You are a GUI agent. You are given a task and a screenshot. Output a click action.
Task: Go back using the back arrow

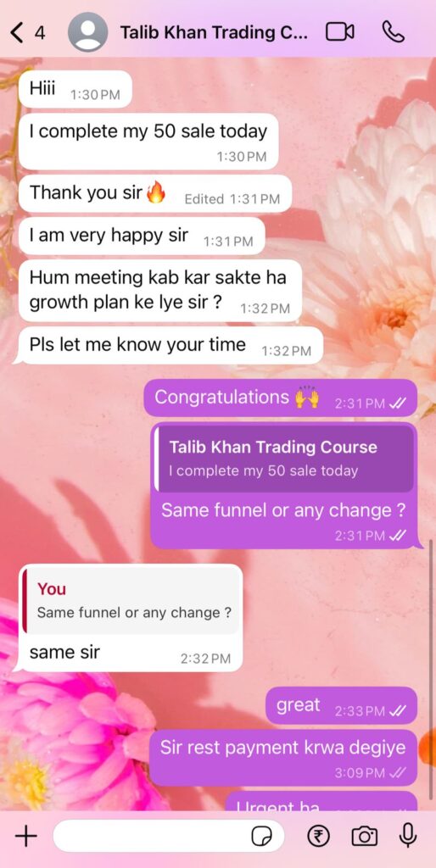click(17, 33)
